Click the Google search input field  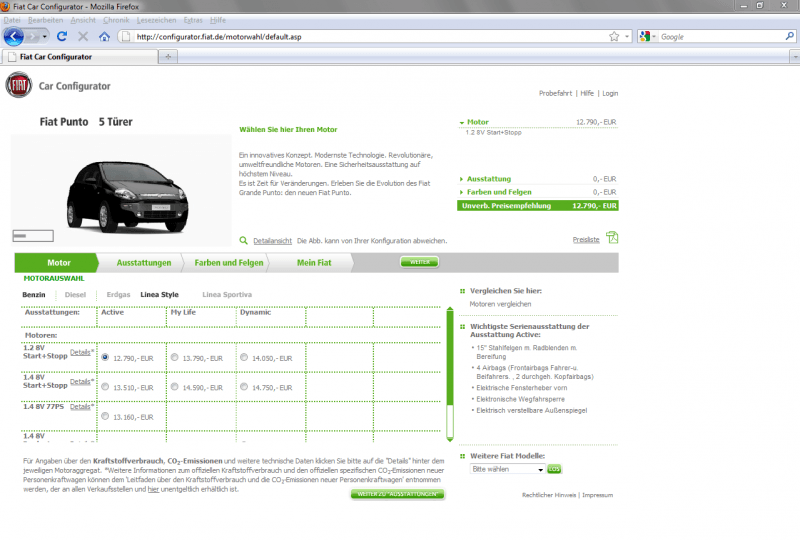pyautogui.click(x=720, y=37)
